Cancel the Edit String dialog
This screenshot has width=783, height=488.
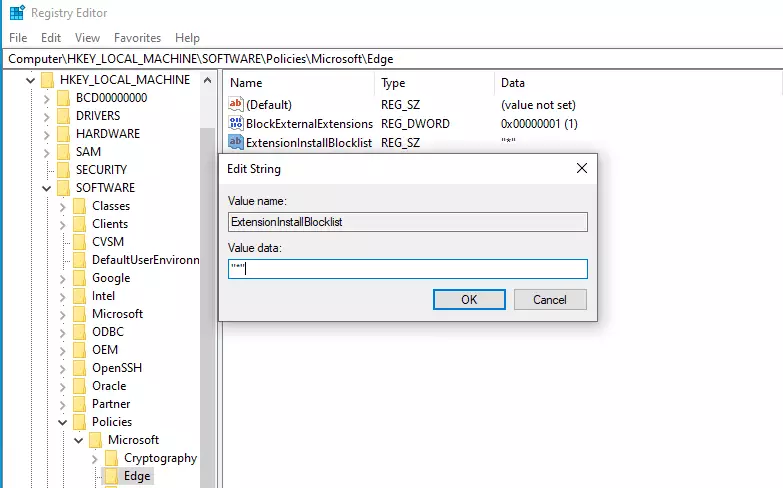(550, 300)
